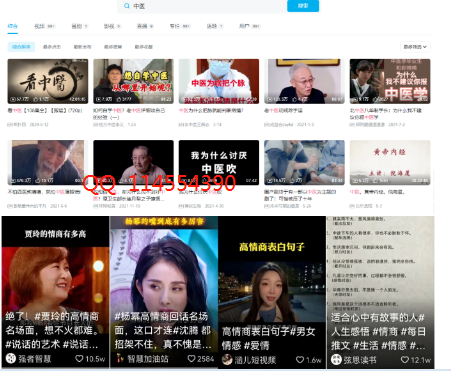Open the 中医为啥把个脉 video thumbnail
The width and height of the screenshot is (451, 371).
[x=219, y=81]
